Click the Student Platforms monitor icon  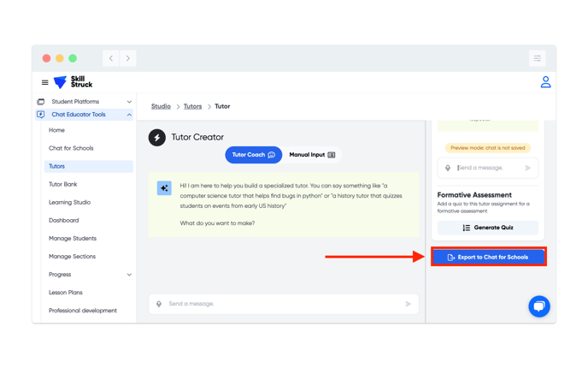pyautogui.click(x=41, y=102)
